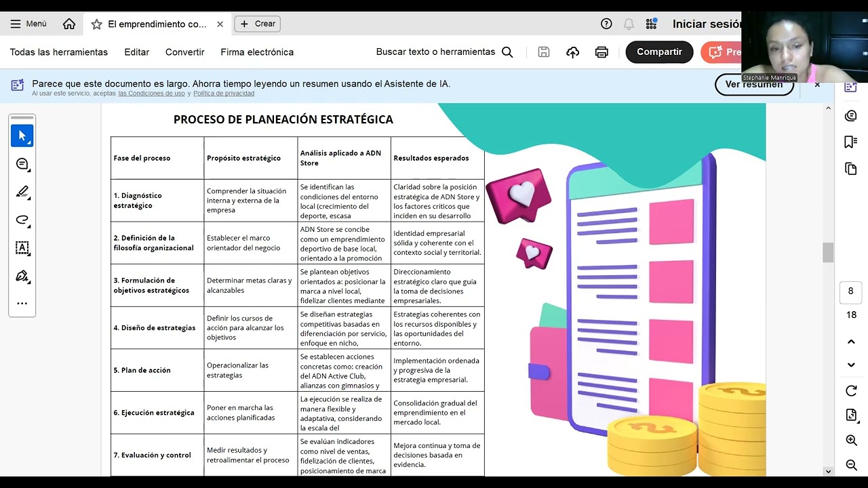The width and height of the screenshot is (868, 488).
Task: Click Iniciar sesión
Action: click(x=707, y=24)
